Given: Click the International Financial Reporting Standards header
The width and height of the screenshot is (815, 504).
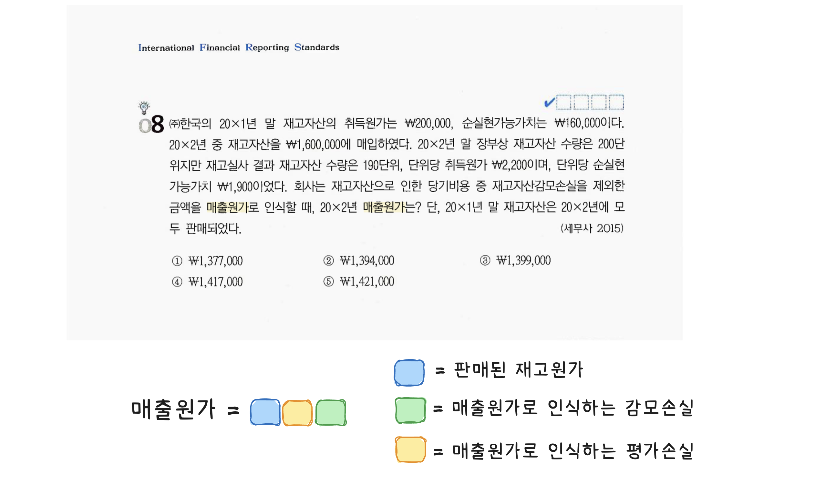Looking at the screenshot, I should coord(239,47).
